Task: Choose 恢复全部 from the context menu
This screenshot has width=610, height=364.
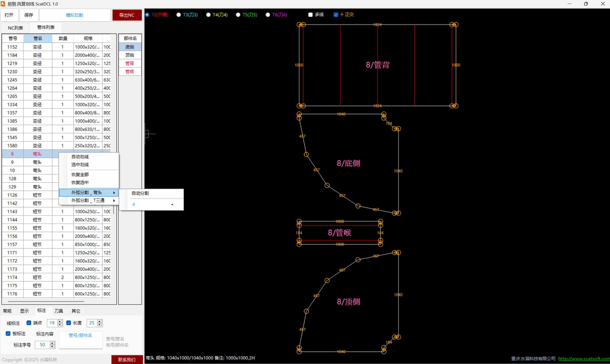Action: [80, 174]
